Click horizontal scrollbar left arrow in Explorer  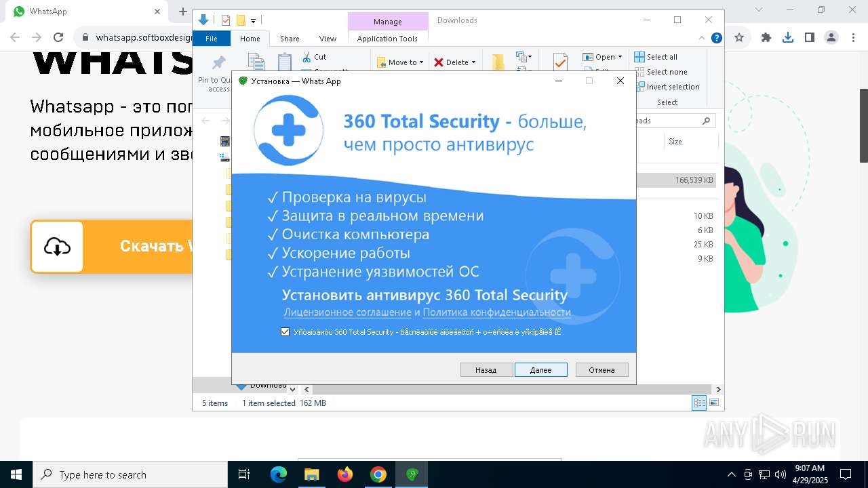(x=307, y=390)
